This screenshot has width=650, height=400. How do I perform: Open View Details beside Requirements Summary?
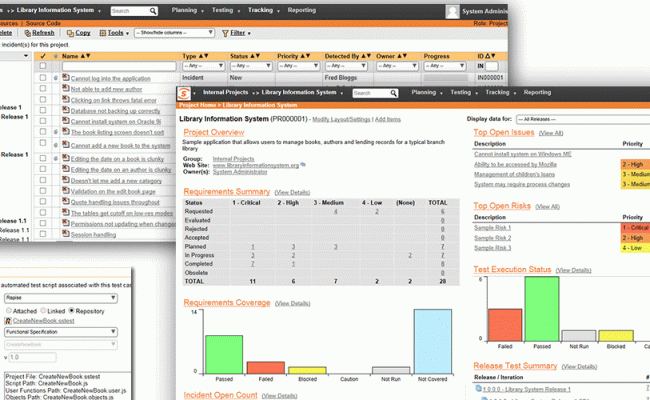point(292,192)
